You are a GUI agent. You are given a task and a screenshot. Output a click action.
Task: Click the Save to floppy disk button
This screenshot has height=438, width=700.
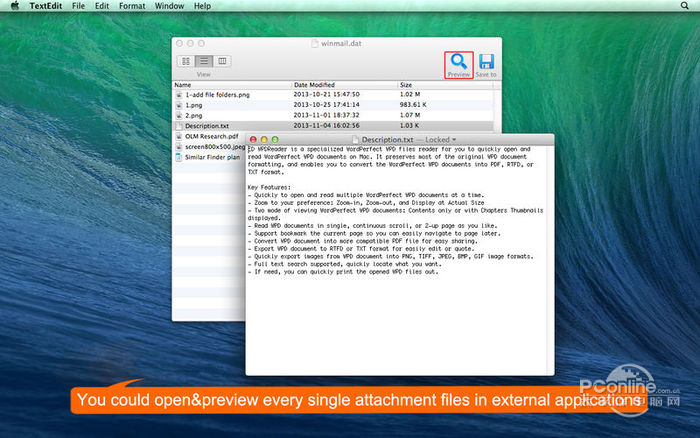point(486,65)
